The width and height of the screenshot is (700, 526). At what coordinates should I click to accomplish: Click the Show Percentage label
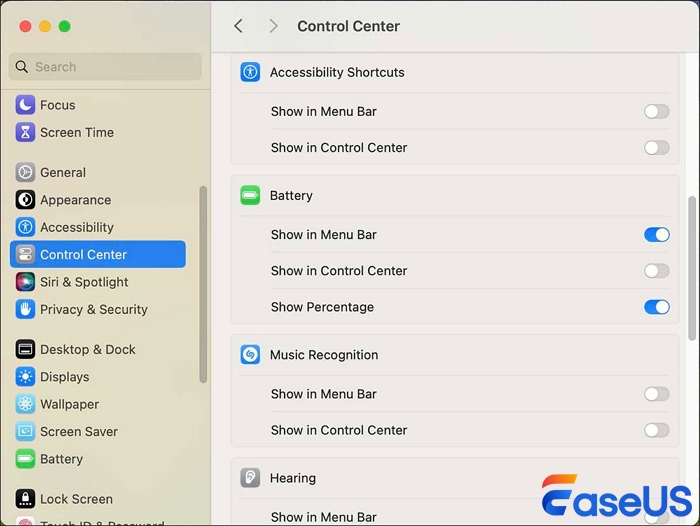pos(322,307)
